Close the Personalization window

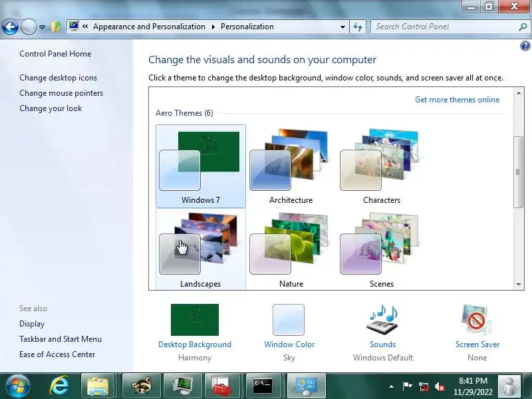pyautogui.click(x=514, y=7)
